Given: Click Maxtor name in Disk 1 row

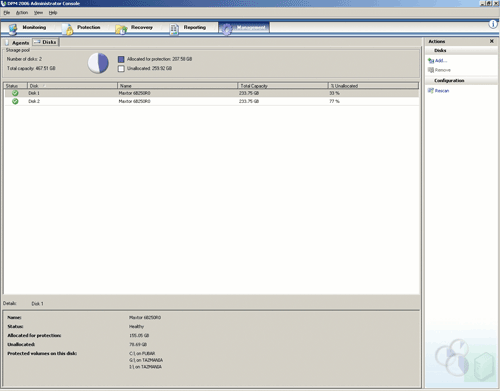Looking at the screenshot, I should pyautogui.click(x=134, y=93).
